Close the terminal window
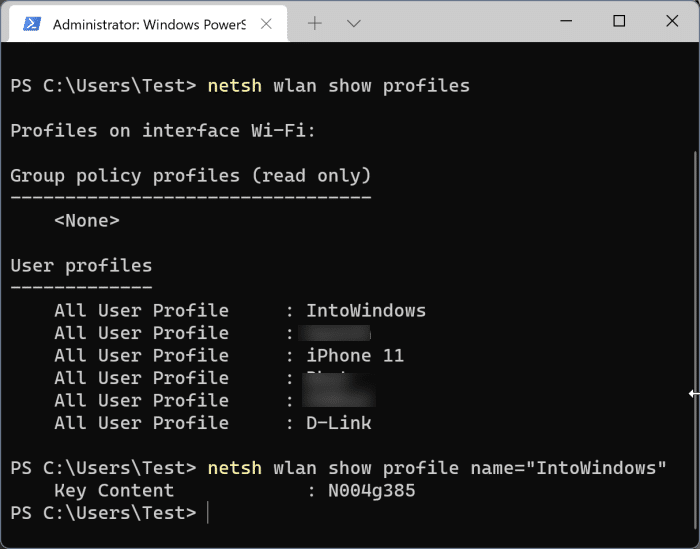This screenshot has height=549, width=700. [672, 21]
